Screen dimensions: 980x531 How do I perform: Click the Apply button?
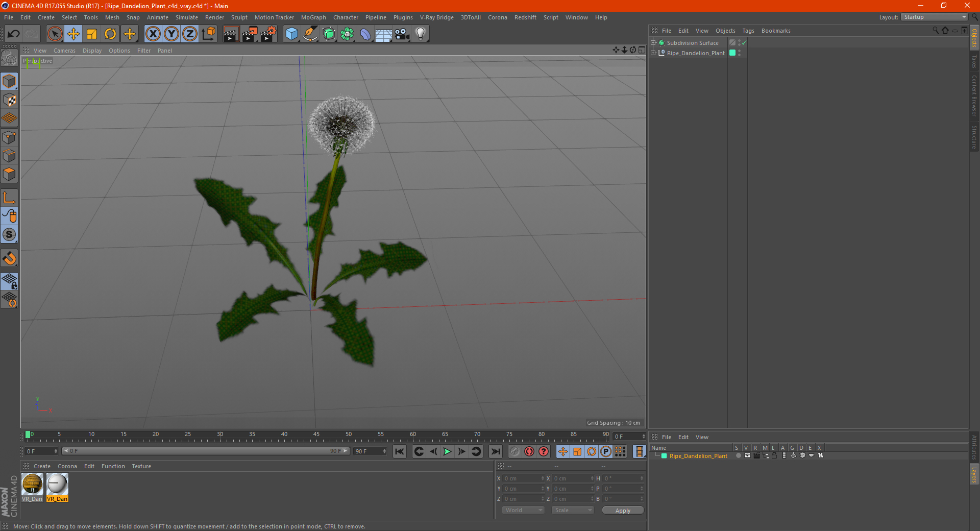tap(623, 510)
